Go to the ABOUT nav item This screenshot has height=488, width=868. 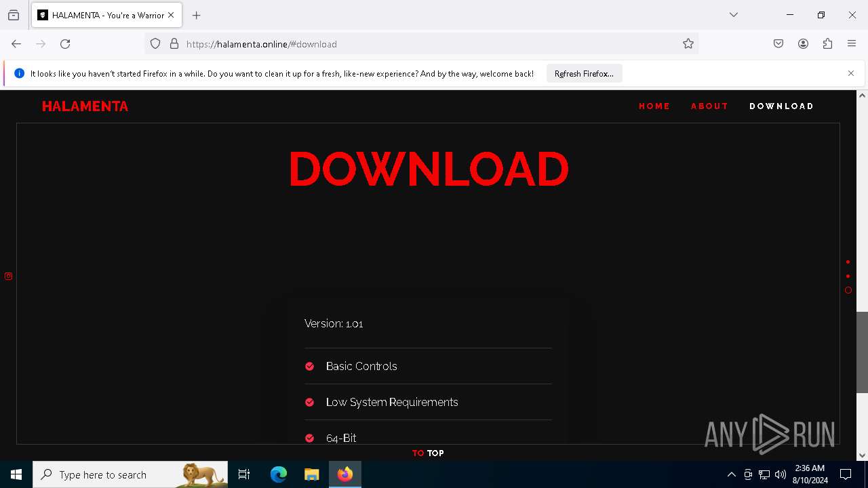click(709, 106)
